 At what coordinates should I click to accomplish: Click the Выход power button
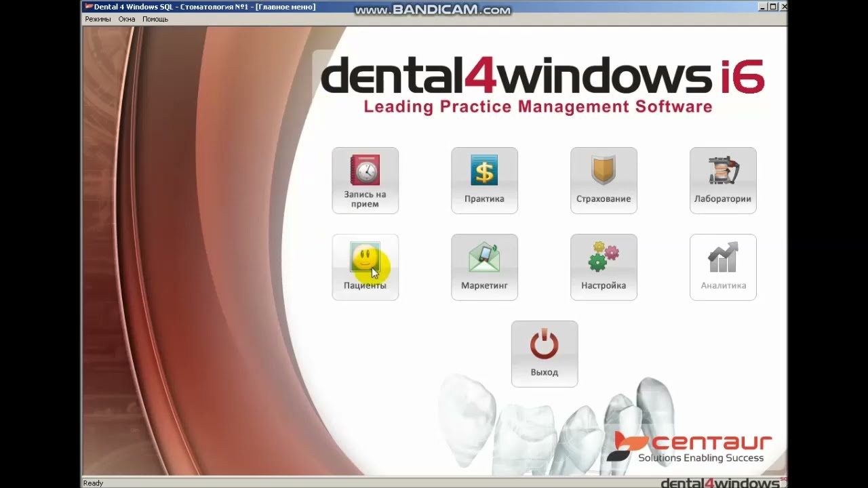coord(545,354)
